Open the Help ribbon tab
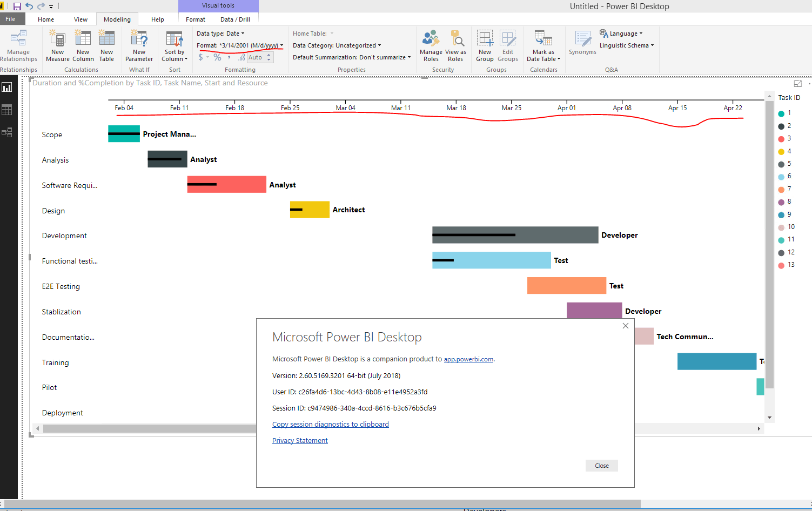Screen dimensions: 812x511 [x=158, y=19]
